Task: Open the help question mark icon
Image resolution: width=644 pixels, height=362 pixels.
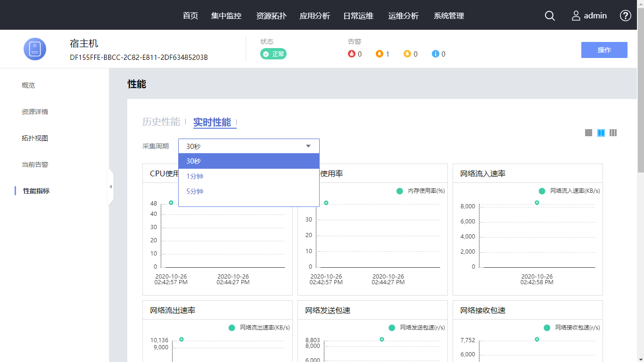Action: tap(625, 16)
